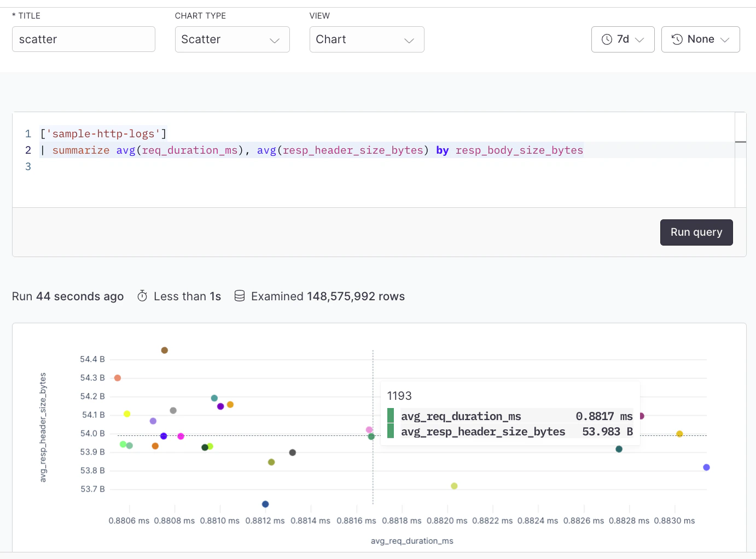Image resolution: width=756 pixels, height=559 pixels.
Task: Click inside the Title field containing scatter
Action: 83,39
